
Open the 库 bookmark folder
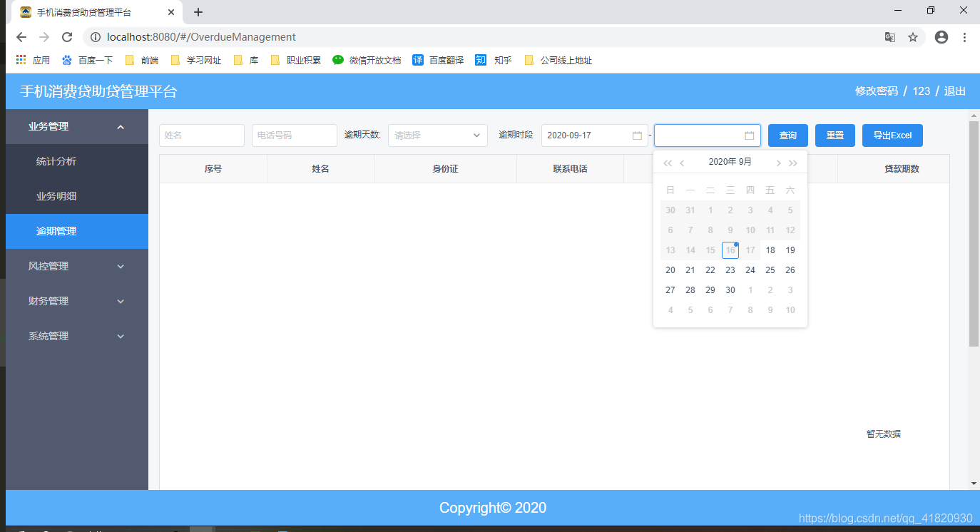[246, 61]
